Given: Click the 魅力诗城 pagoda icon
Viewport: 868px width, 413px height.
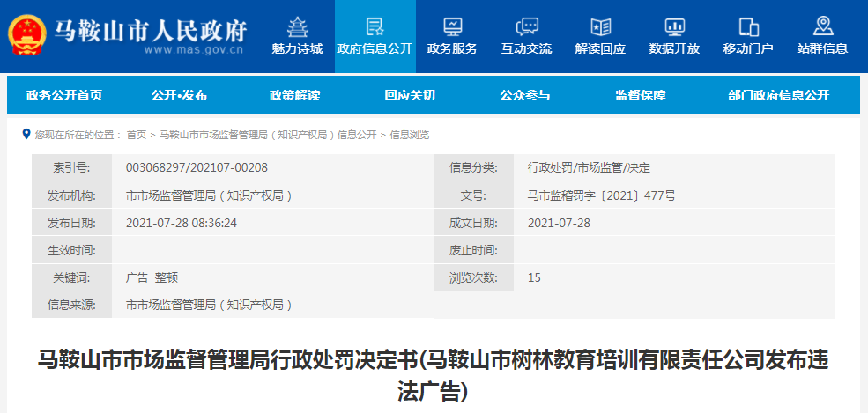Looking at the screenshot, I should pos(297,26).
